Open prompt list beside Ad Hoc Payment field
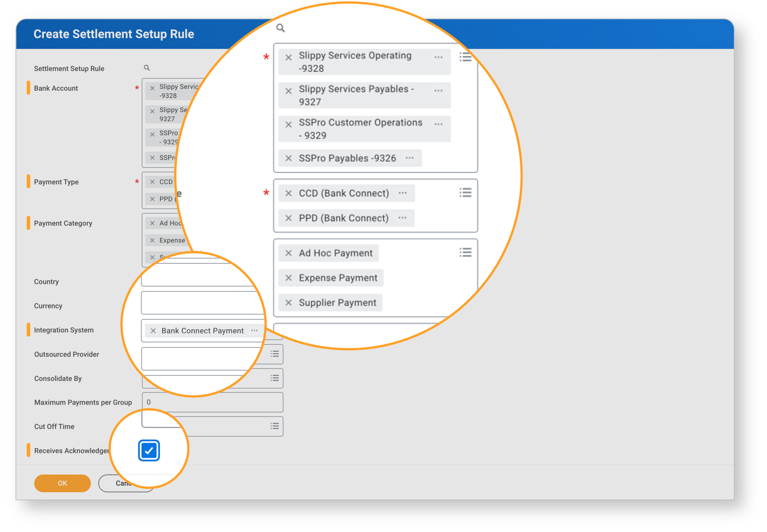 465,252
